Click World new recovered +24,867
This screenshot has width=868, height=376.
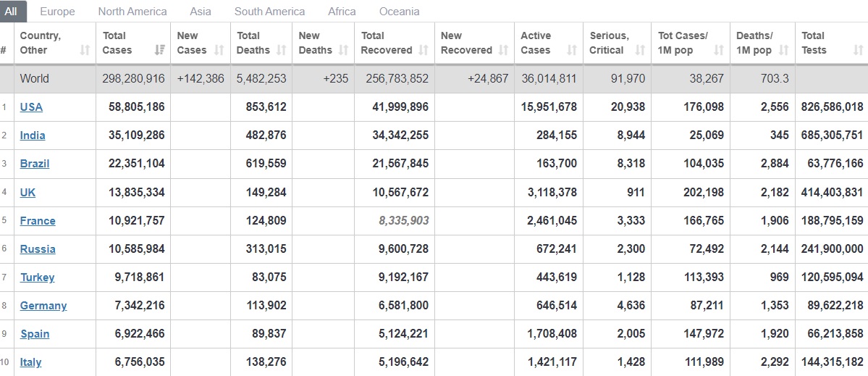tap(488, 79)
